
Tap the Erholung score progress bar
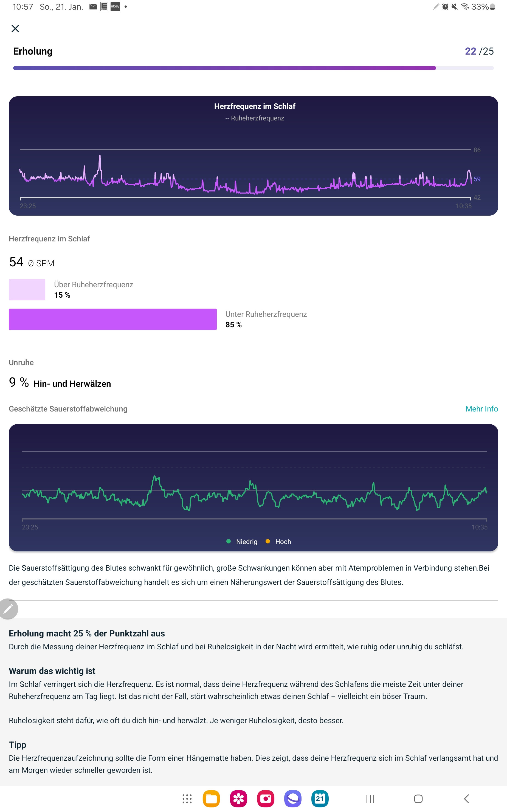coord(253,68)
